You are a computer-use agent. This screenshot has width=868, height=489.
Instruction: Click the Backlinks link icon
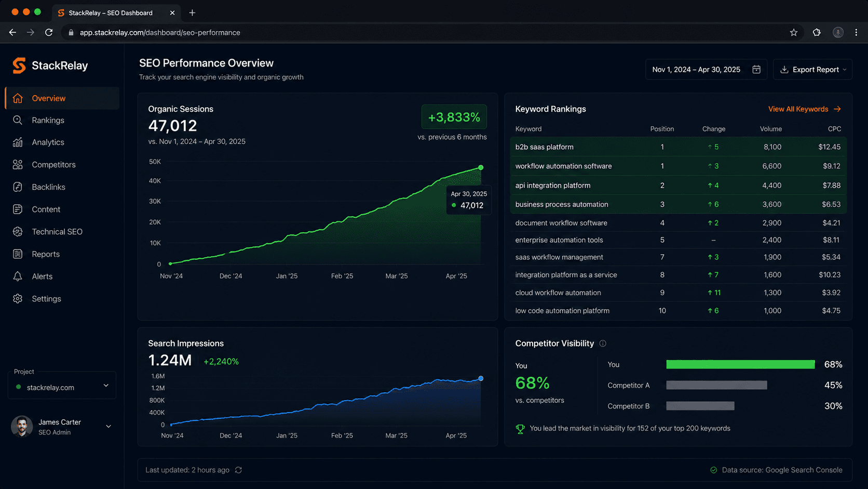pos(18,187)
